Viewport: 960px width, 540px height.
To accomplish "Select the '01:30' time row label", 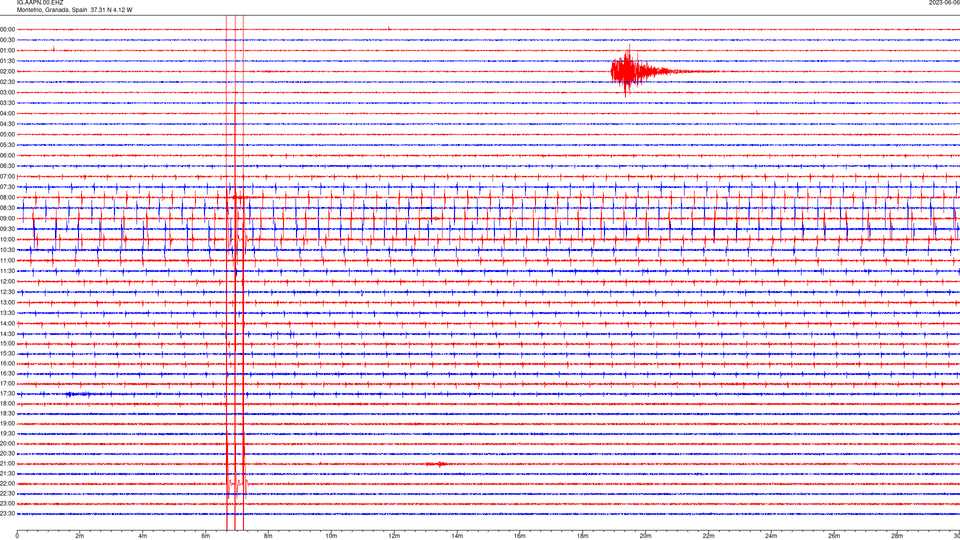I will point(7,61).
